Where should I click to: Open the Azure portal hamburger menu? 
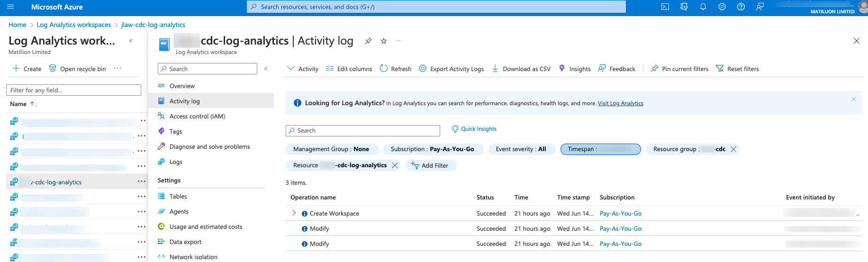coord(10,7)
